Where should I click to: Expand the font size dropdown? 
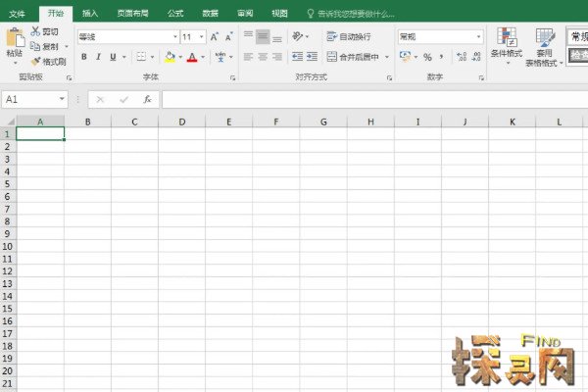tap(201, 36)
